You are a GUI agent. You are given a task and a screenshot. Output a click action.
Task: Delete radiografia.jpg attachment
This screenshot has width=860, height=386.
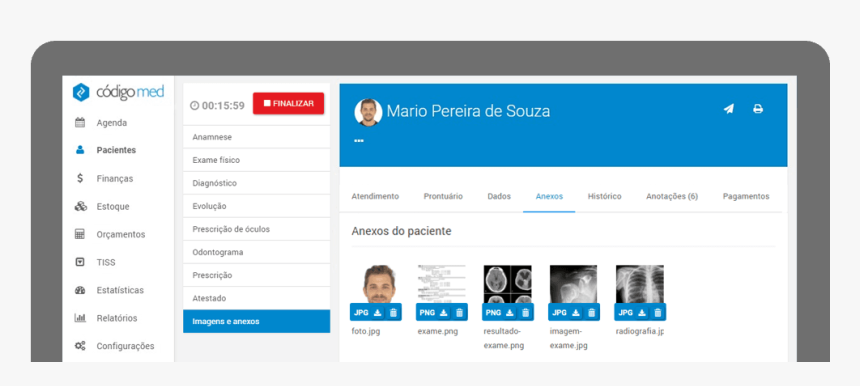coord(658,313)
